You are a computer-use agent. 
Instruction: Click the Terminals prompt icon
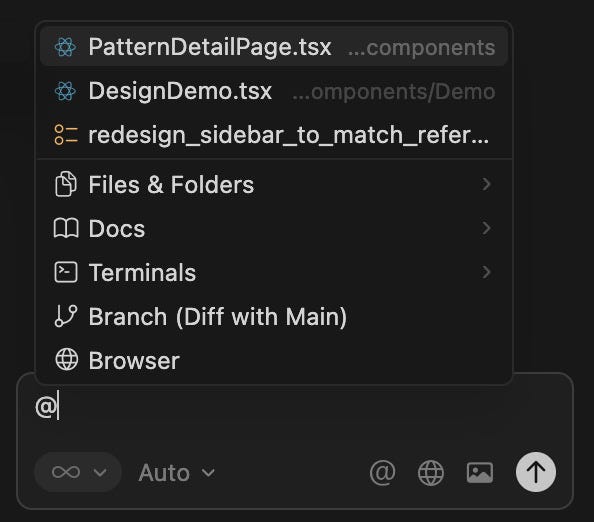[66, 272]
